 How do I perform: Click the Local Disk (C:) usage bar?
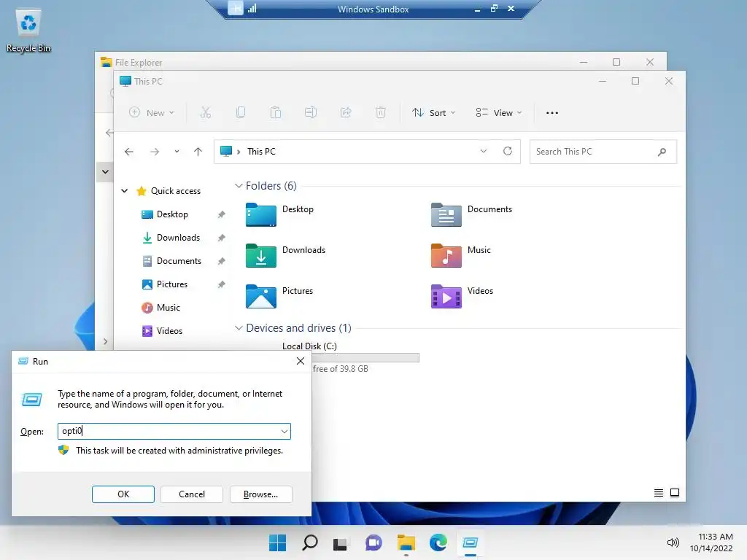pos(366,357)
